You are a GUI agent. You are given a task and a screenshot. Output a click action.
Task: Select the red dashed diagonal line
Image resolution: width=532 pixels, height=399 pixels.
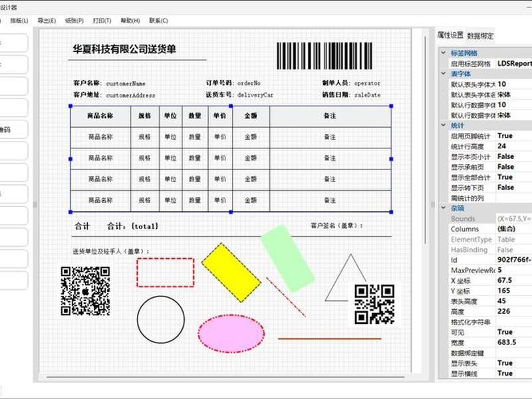[286, 297]
